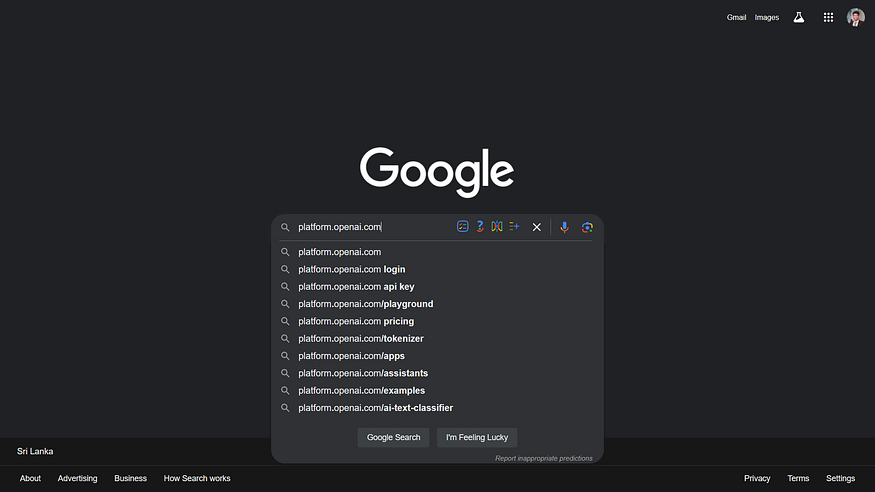875x492 pixels.
Task: Select suggestion platform.openai.com/assistants
Action: [x=437, y=373]
